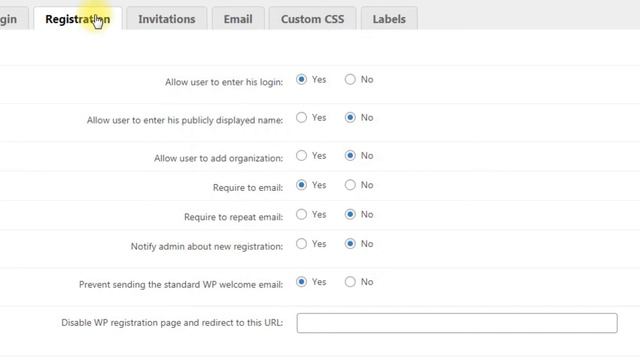Select Yes for Require to repeat email
Image resolution: width=640 pixels, height=360 pixels.
(x=301, y=214)
